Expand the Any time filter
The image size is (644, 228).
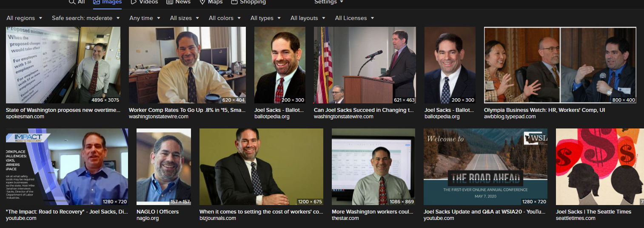(x=145, y=18)
